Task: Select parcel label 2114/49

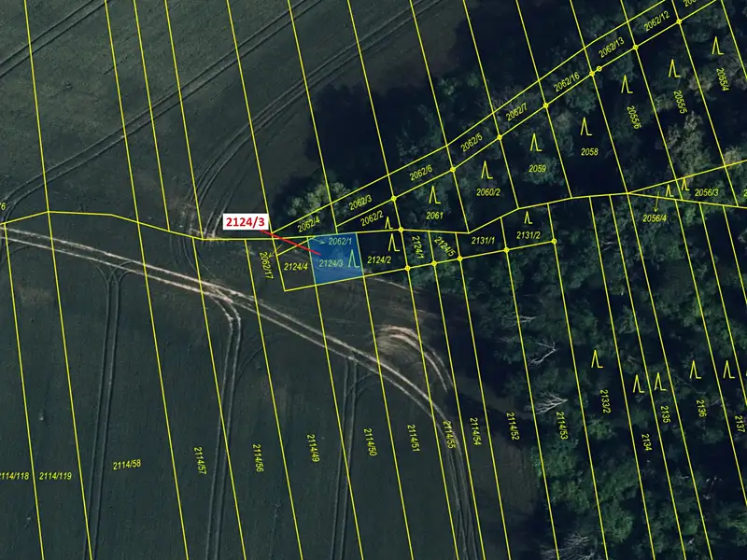Action: 313,448
